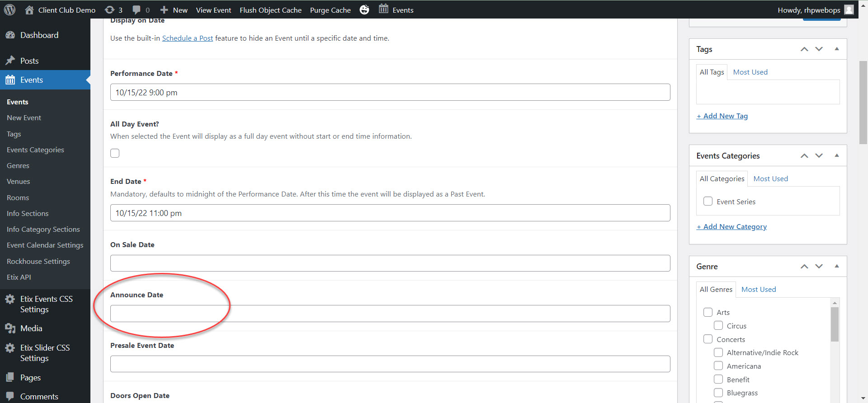
Task: Open the comments bubble icon in admin bar
Action: [137, 9]
